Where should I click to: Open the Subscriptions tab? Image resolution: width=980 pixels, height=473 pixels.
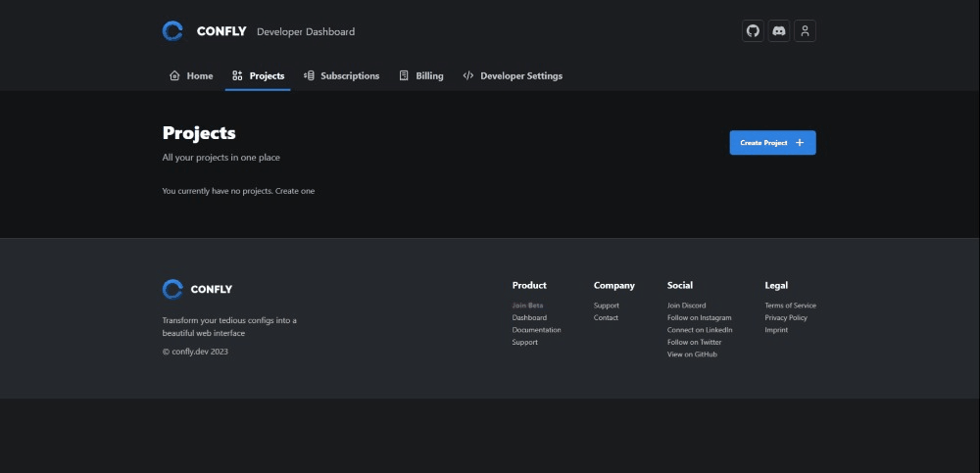pos(341,75)
